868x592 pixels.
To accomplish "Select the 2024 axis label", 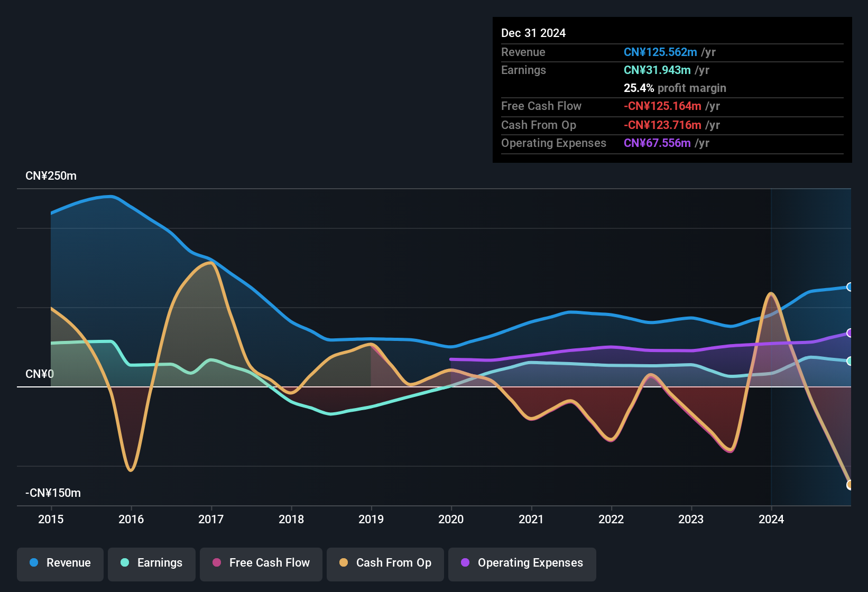I will [771, 520].
